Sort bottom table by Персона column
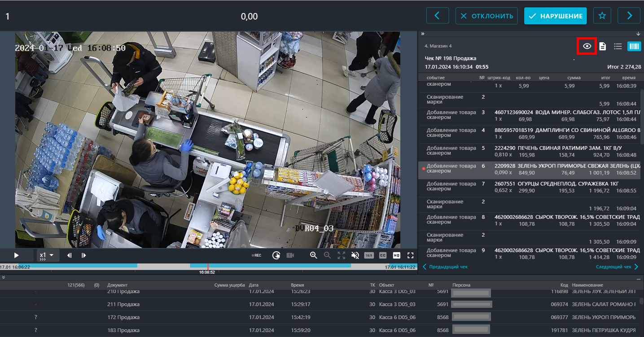 (x=461, y=285)
